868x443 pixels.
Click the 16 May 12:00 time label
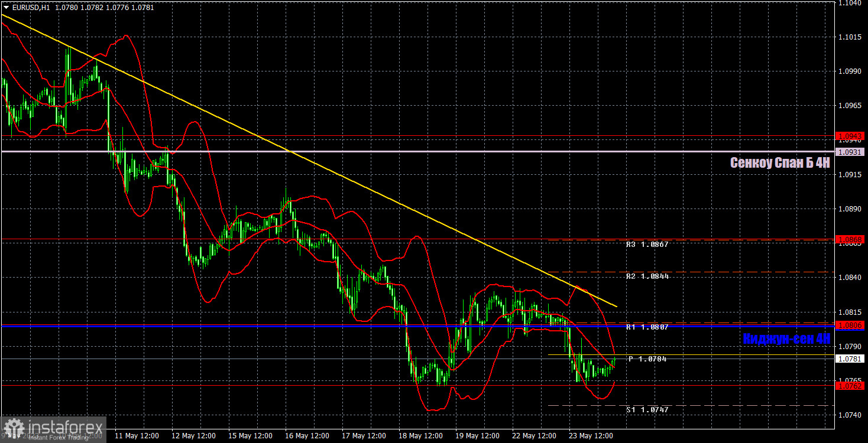click(x=307, y=436)
